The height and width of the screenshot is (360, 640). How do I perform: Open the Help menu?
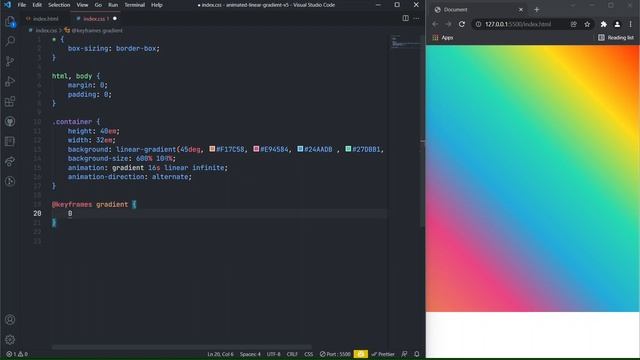pyautogui.click(x=157, y=5)
